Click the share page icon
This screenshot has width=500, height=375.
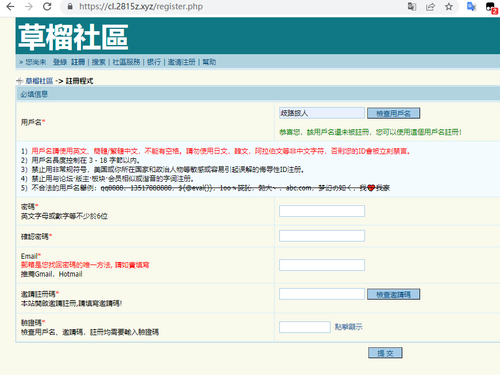coord(430,7)
